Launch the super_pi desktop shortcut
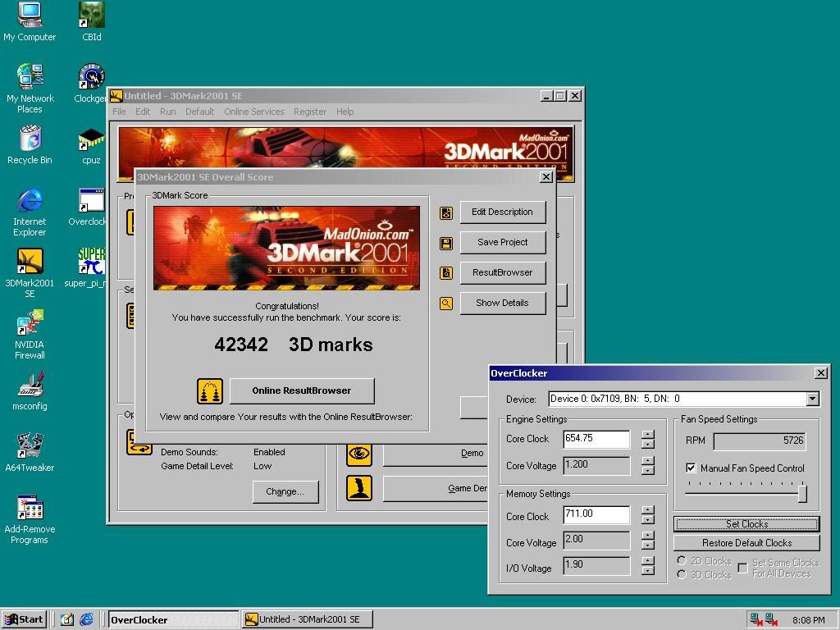This screenshot has height=630, width=840. pyautogui.click(x=87, y=268)
